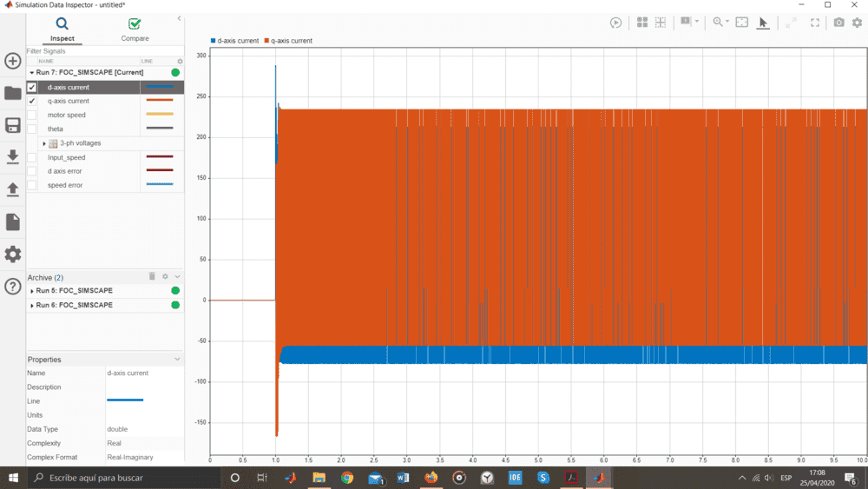Select the Inspect tab
868x489 pixels.
click(62, 30)
